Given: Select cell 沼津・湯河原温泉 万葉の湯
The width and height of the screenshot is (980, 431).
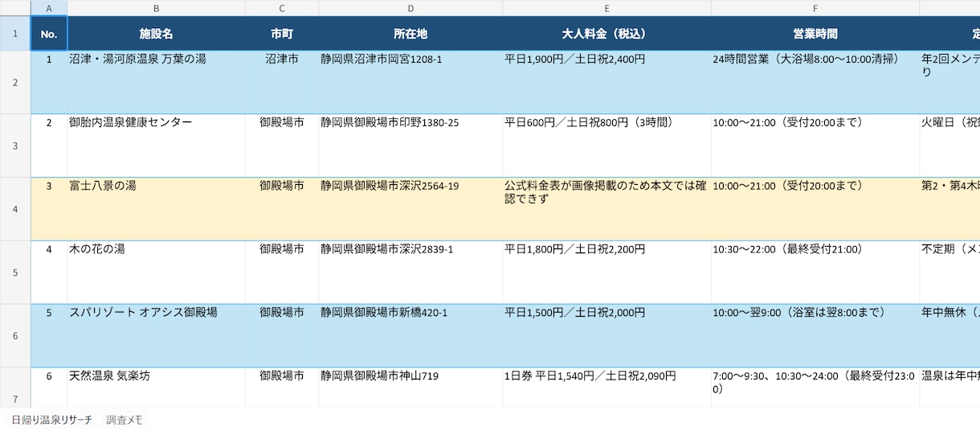Looking at the screenshot, I should (157, 82).
